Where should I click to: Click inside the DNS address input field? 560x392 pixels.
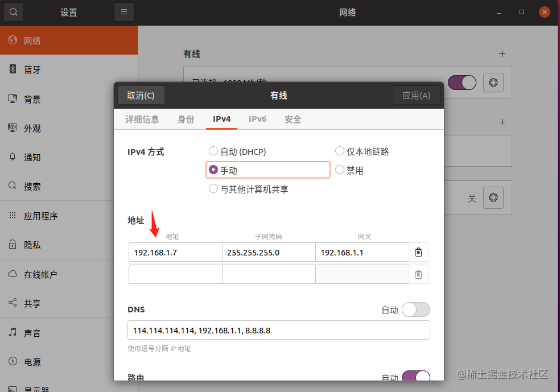pos(279,330)
